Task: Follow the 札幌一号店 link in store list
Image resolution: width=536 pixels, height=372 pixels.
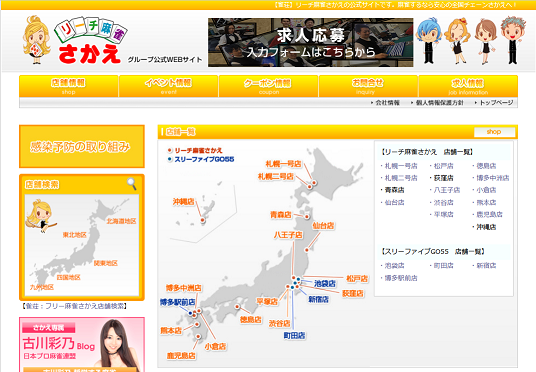Action: pyautogui.click(x=401, y=166)
